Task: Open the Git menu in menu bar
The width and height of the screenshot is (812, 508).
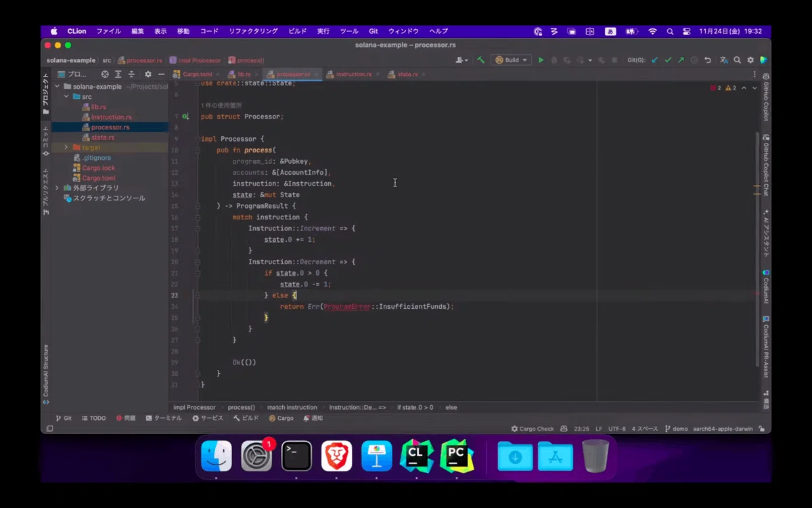Action: [373, 31]
